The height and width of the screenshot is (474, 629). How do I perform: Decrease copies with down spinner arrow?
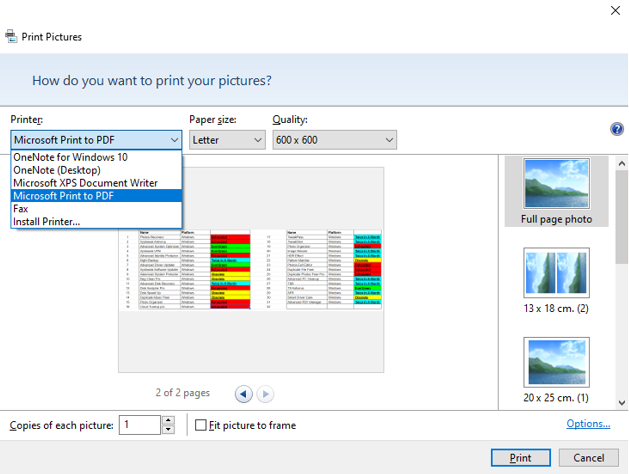pyautogui.click(x=168, y=429)
